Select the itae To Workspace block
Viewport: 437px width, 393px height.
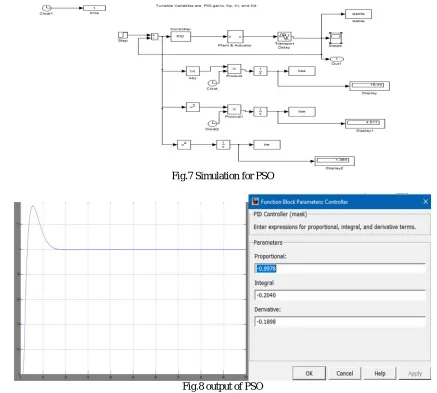point(302,71)
